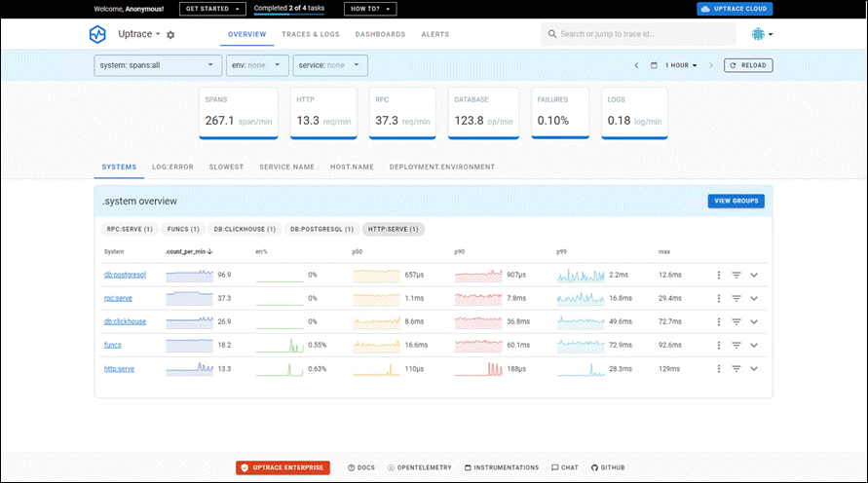Select the LOG:ERROR sub-tab
868x483 pixels.
[172, 167]
